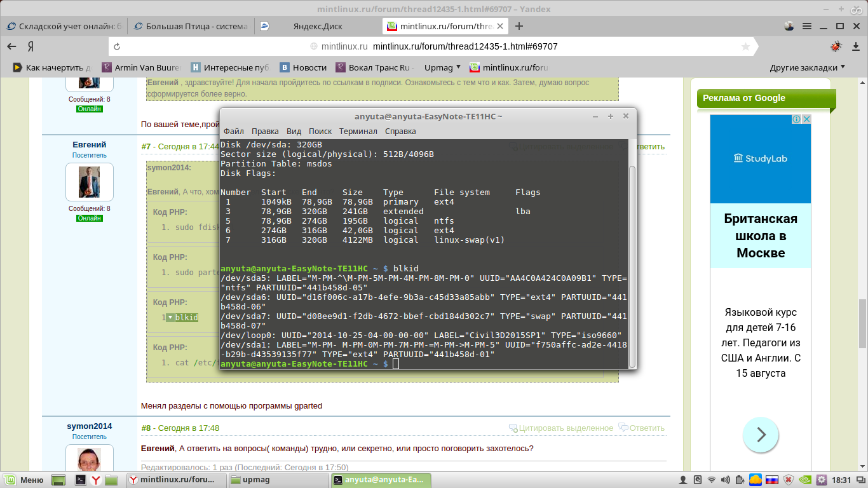The image size is (868, 488).
Task: Open the browser hamburger menu
Action: click(807, 26)
